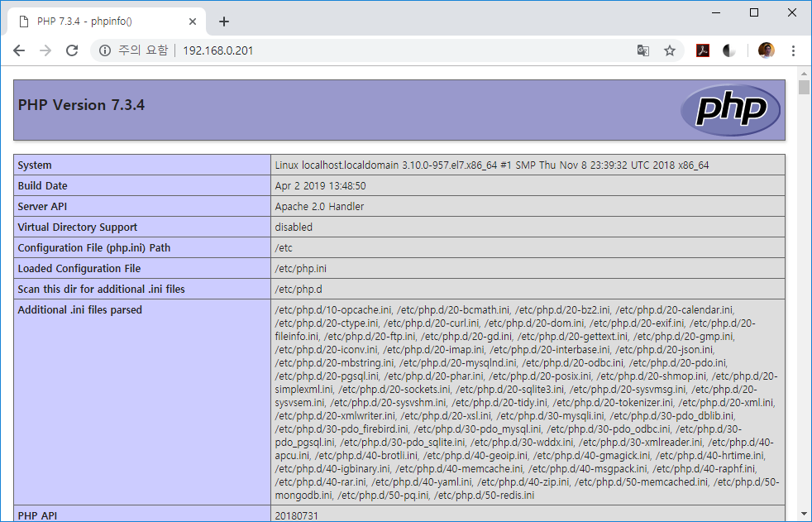
Task: Click the PHP Version 7.3.4 heading
Action: tap(81, 105)
